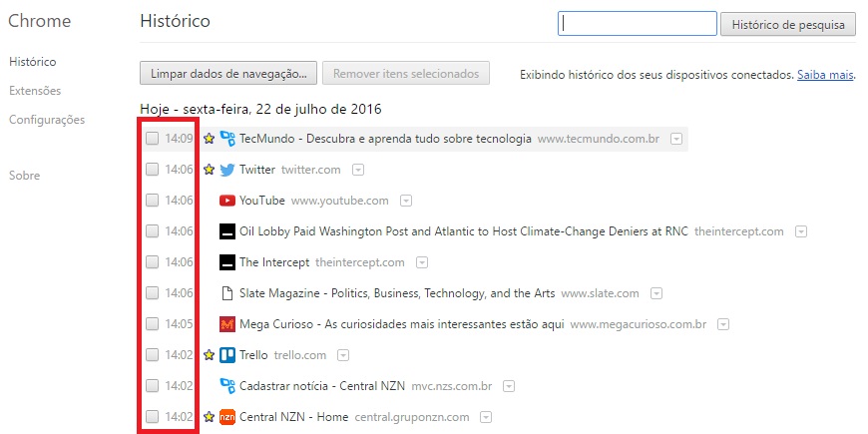Open Cadastrar notícia - Central NZN entry
The height and width of the screenshot is (434, 868).
322,386
